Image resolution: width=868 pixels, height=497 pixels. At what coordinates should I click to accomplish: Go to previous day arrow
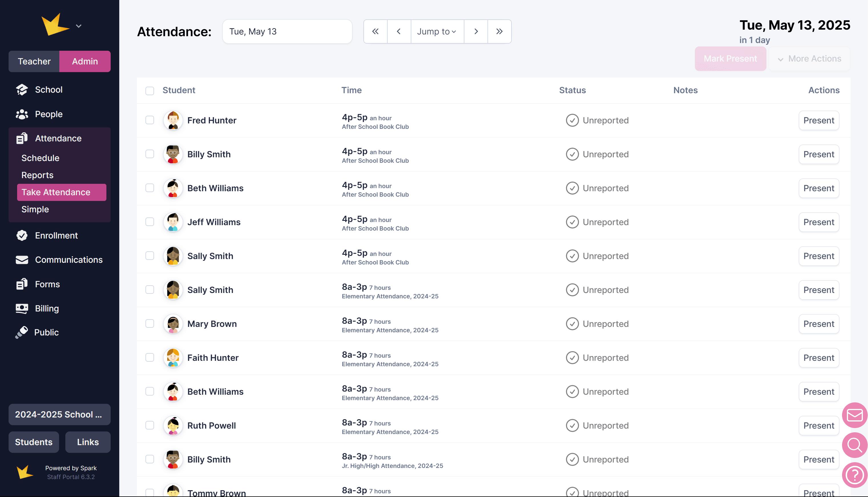tap(399, 31)
